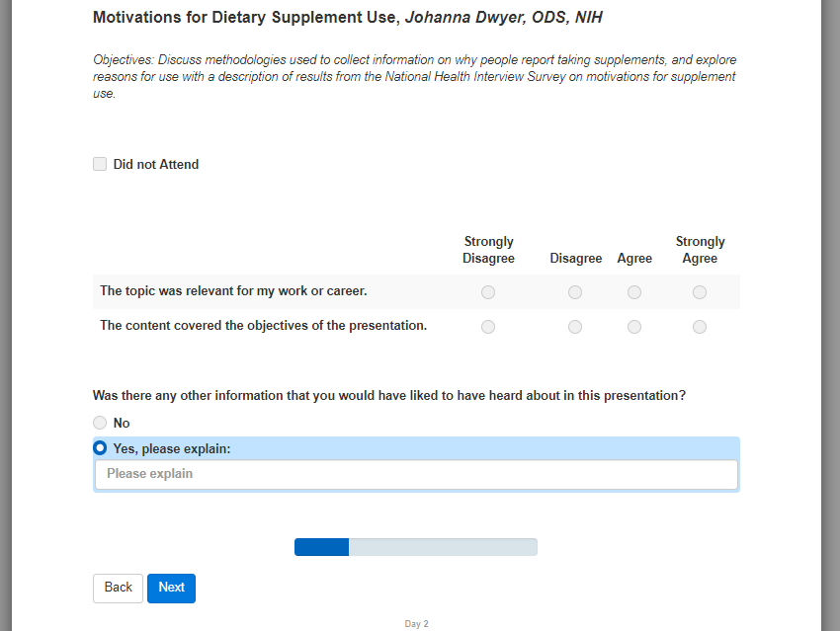The width and height of the screenshot is (840, 631).
Task: Choose the 'Yes, please explain' radio option
Action: 100,448
